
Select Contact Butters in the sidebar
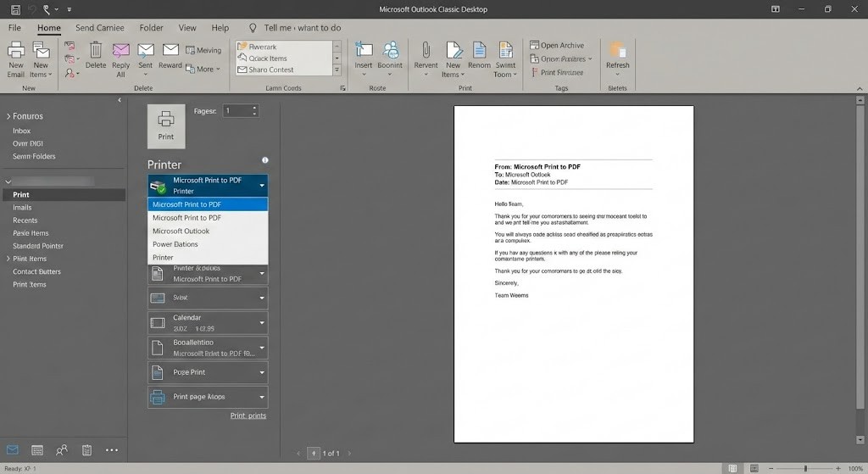pos(36,271)
